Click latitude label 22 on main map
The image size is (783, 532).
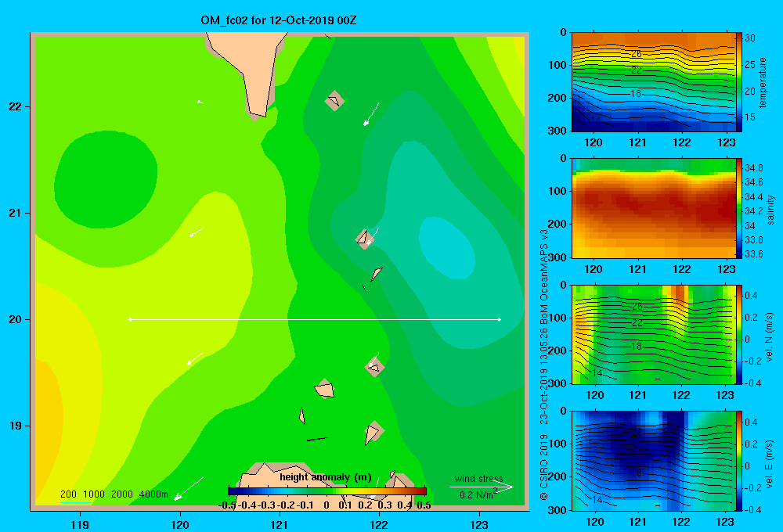click(x=15, y=106)
